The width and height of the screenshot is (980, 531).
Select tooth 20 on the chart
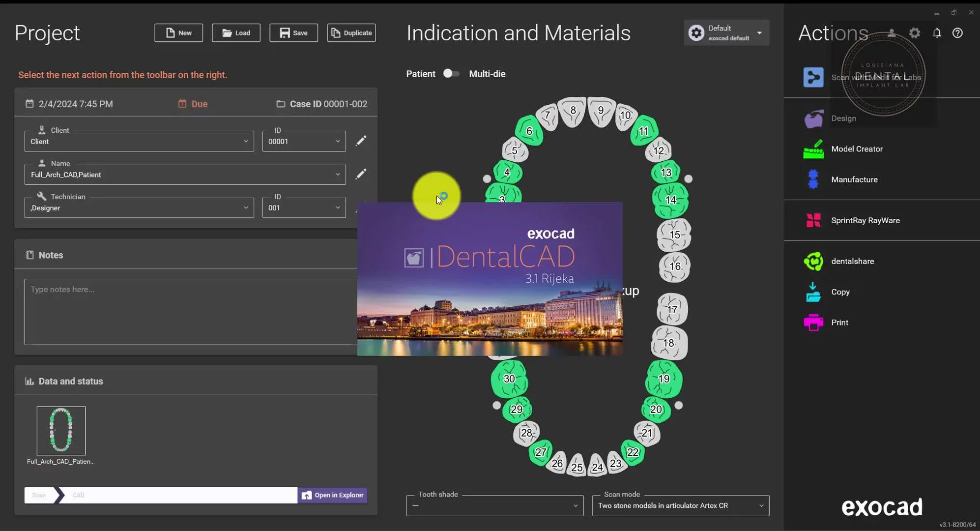click(656, 409)
